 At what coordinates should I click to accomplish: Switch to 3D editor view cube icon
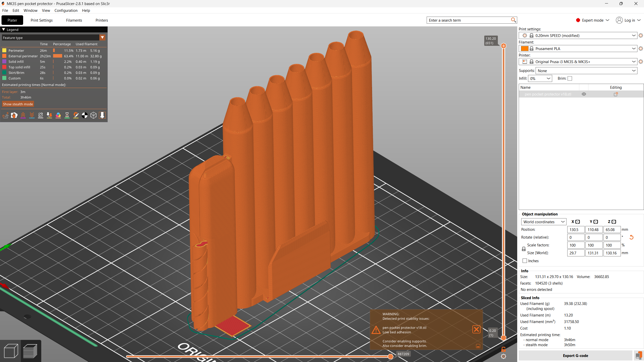click(x=11, y=351)
